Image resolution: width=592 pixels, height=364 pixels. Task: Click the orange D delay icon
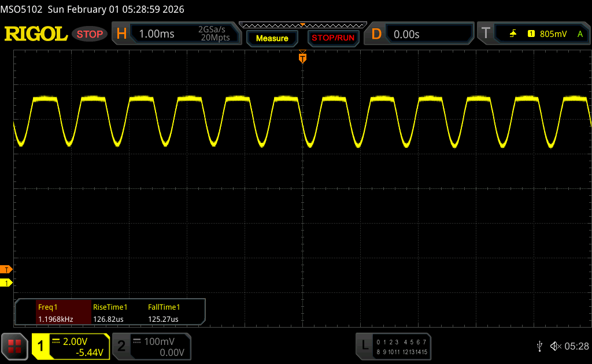point(376,34)
